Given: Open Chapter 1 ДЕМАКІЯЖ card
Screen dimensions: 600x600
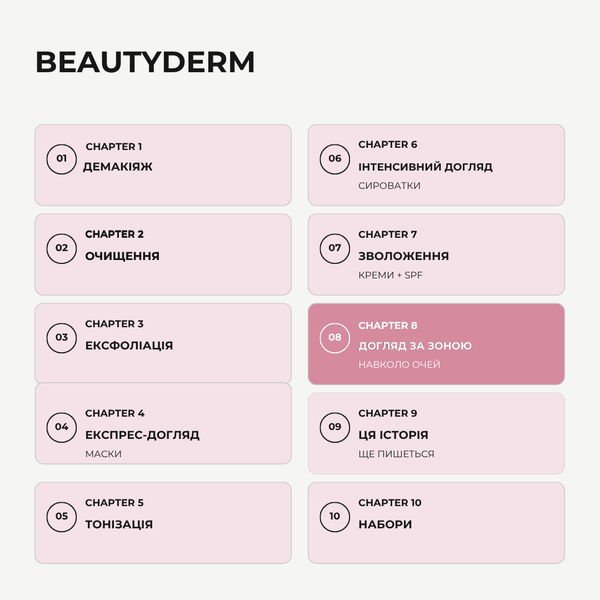Looking at the screenshot, I should tap(163, 165).
